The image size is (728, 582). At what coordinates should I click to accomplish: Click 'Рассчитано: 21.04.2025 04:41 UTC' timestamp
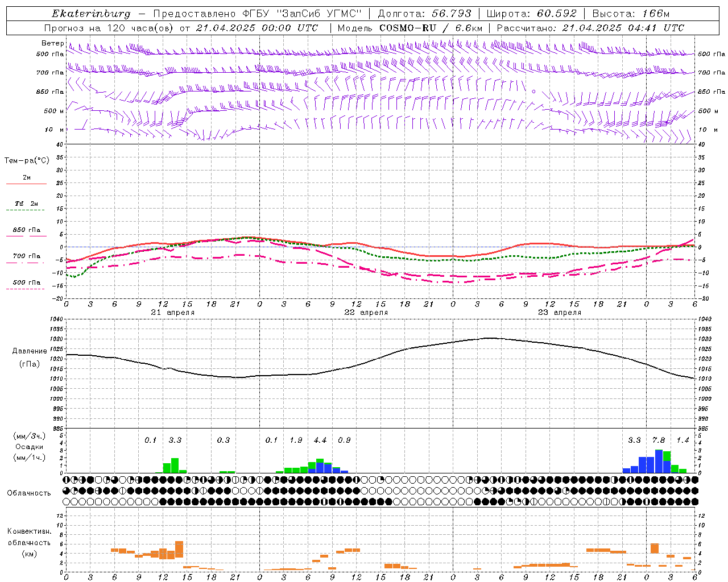click(x=590, y=28)
